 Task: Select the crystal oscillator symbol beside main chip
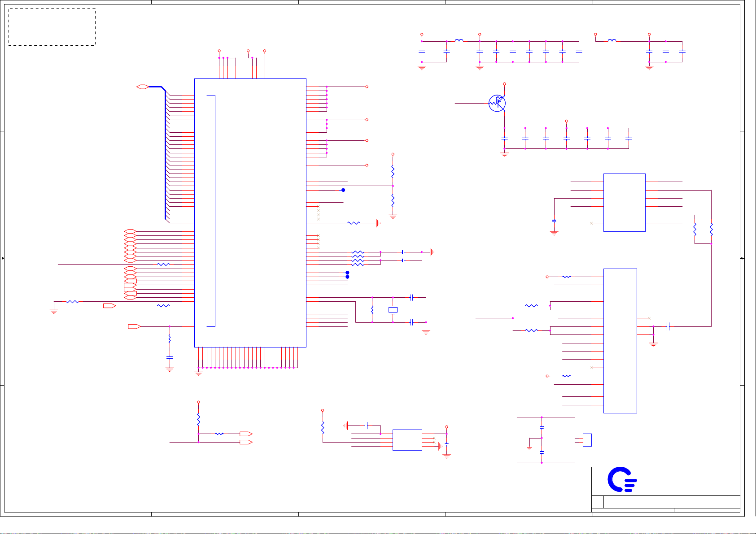tap(393, 309)
